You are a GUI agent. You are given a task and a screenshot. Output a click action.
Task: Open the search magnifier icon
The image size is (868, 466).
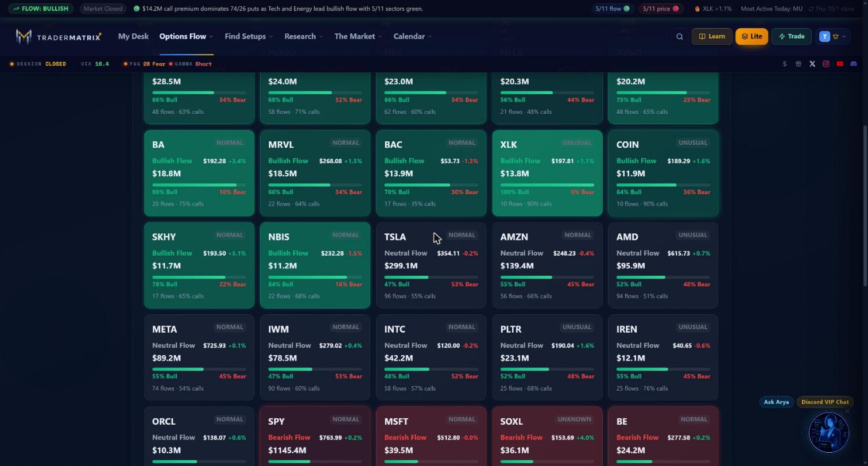(680, 37)
